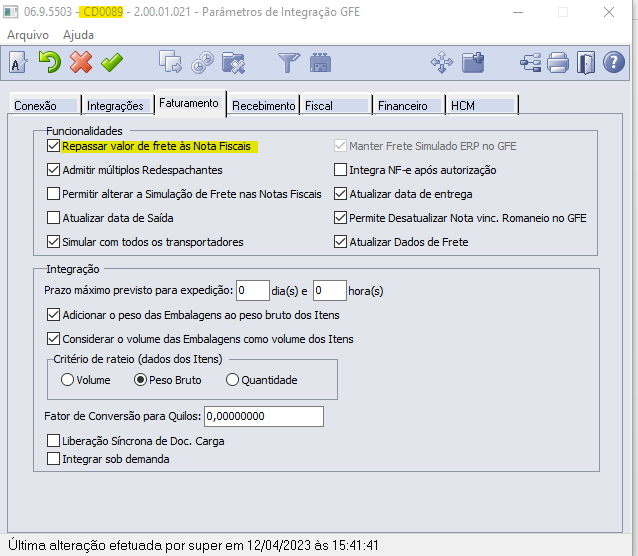Select the Volume rateio radio button
Viewport: 638px width, 556px height.
pyautogui.click(x=67, y=380)
